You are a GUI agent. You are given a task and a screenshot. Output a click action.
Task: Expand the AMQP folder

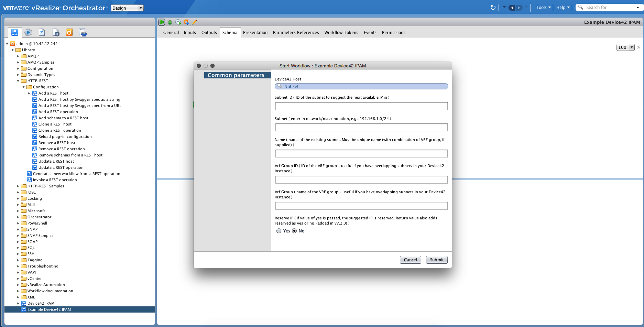18,56
